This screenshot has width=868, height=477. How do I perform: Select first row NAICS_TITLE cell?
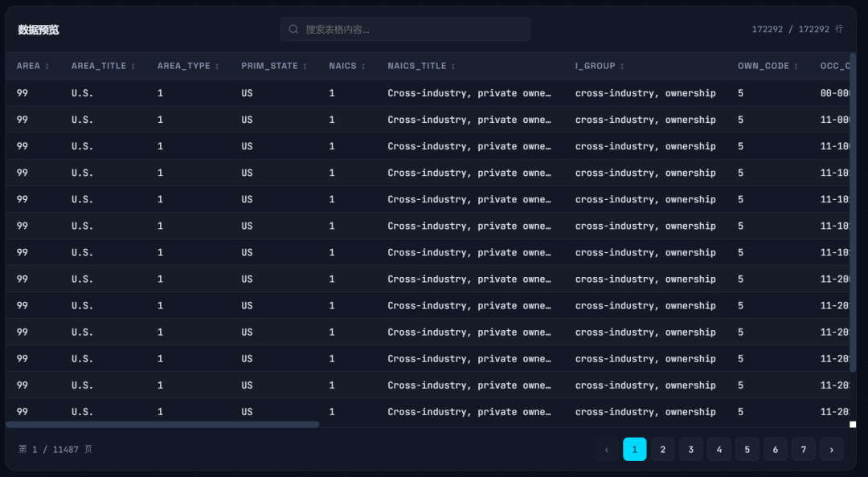coord(469,93)
